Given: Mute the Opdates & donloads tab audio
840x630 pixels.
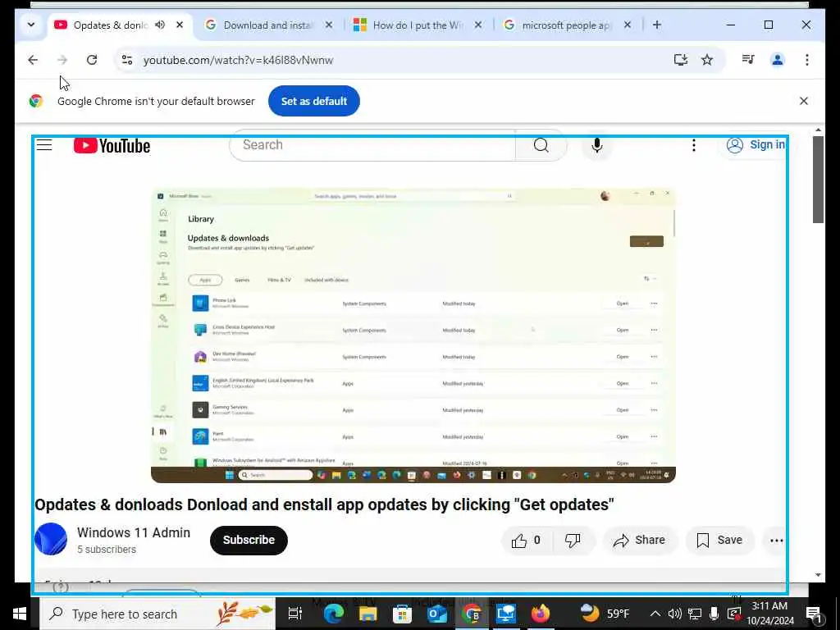Looking at the screenshot, I should coord(160,25).
